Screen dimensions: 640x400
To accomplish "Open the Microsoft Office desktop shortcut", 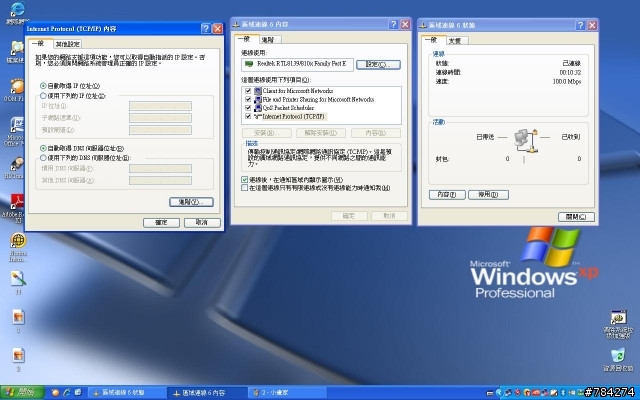I will point(17,125).
